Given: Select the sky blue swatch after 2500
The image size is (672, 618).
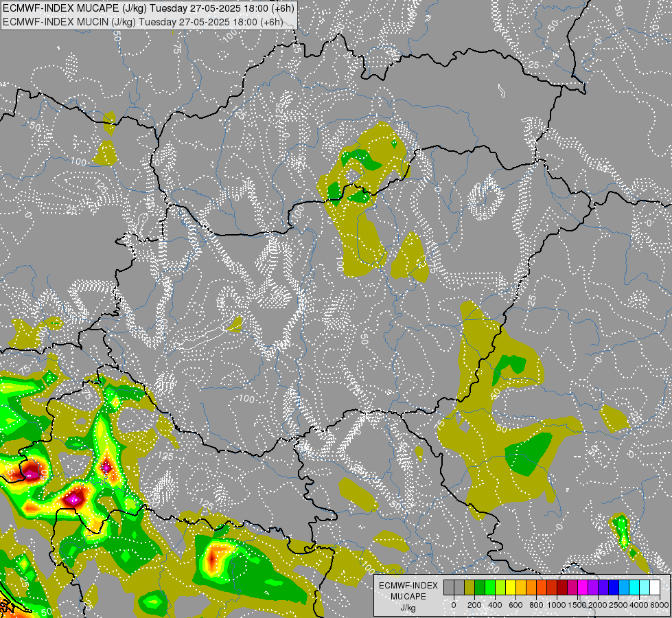Looking at the screenshot, I should point(625,588).
